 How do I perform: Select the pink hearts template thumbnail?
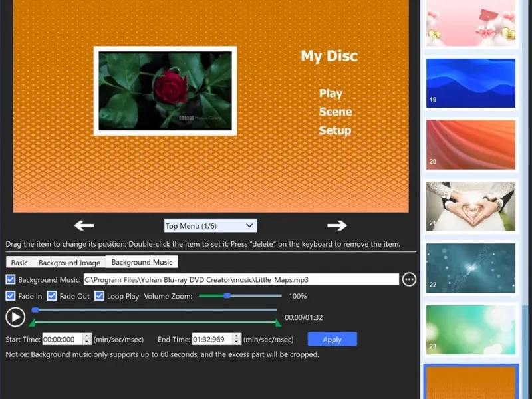[471, 23]
